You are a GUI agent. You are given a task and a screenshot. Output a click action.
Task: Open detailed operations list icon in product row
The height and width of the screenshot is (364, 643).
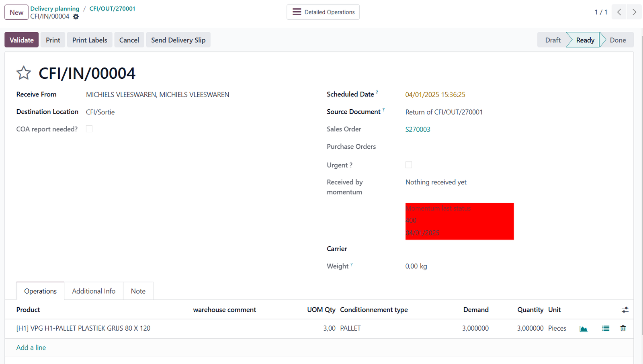tap(606, 329)
